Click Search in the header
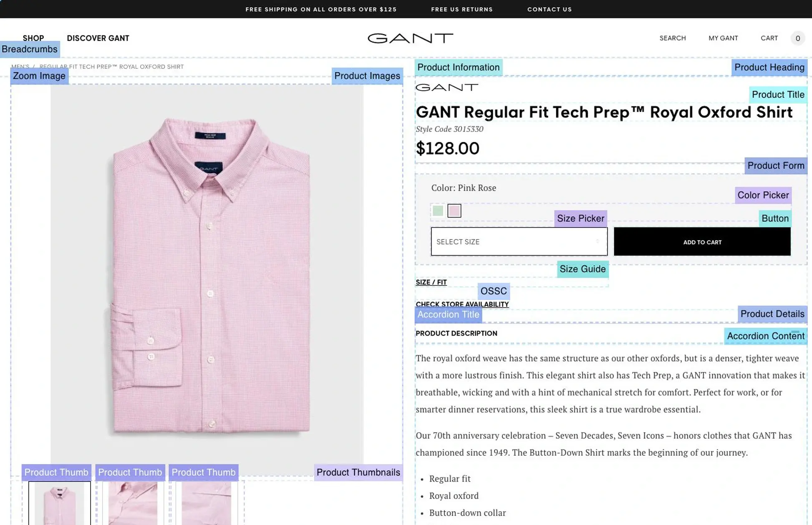The height and width of the screenshot is (525, 812). 672,38
